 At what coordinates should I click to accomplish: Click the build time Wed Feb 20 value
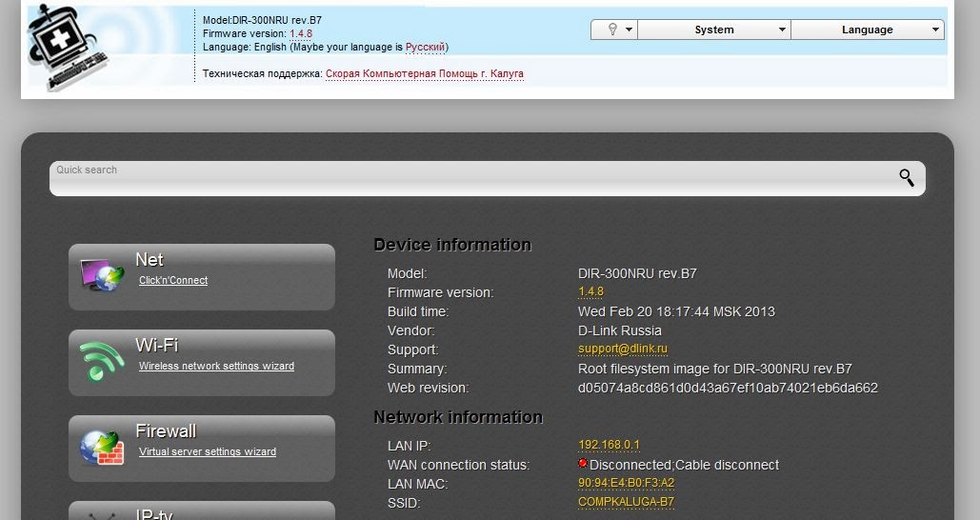click(x=676, y=311)
